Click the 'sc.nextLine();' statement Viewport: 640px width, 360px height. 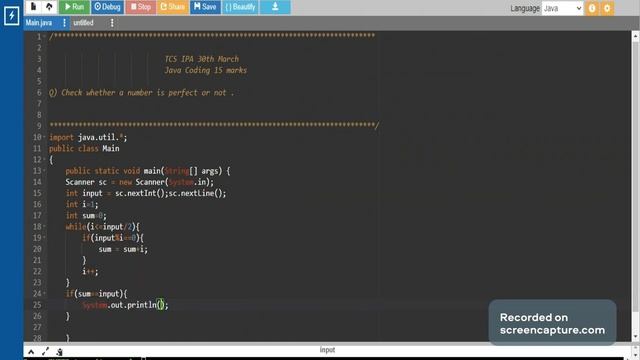[198, 193]
